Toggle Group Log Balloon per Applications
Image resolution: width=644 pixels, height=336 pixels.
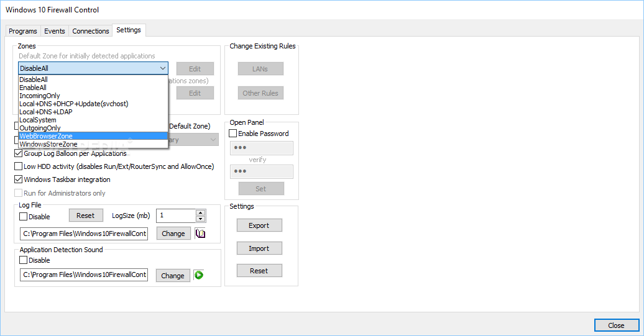(19, 153)
